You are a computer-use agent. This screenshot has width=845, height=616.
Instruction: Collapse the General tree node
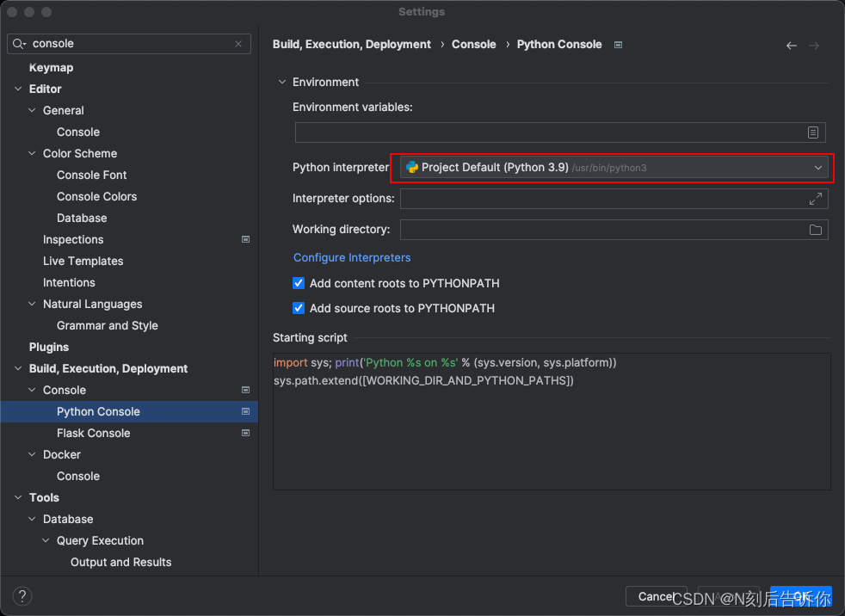tap(33, 110)
